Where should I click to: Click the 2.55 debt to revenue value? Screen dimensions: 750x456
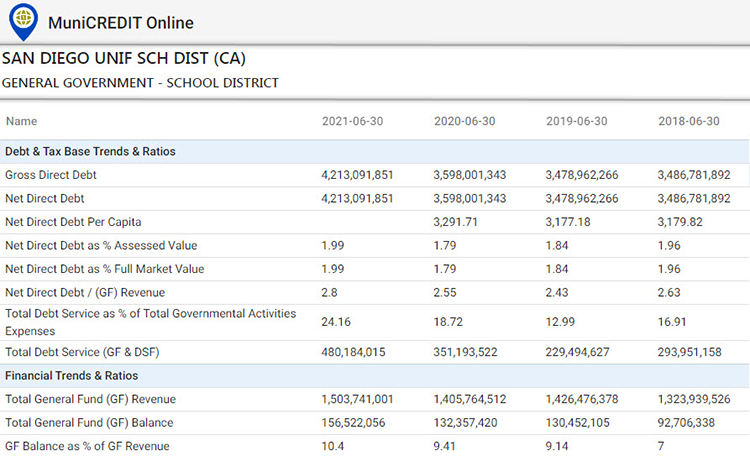coord(445,292)
